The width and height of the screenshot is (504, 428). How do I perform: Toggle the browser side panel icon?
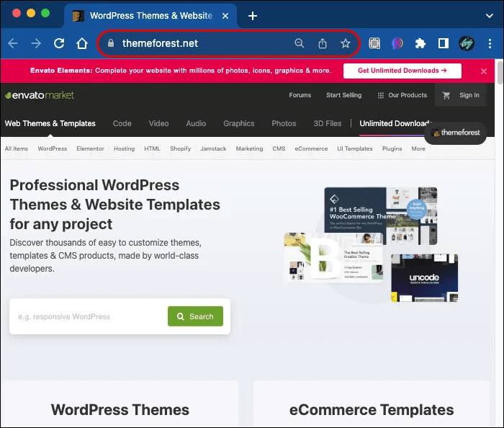[444, 43]
